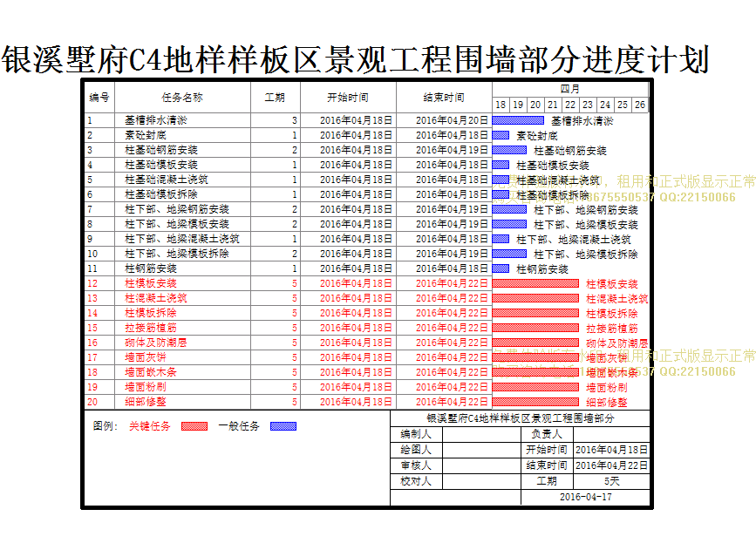
Task: Click the blue Gantt bar for 素砼封底
Action: [501, 135]
